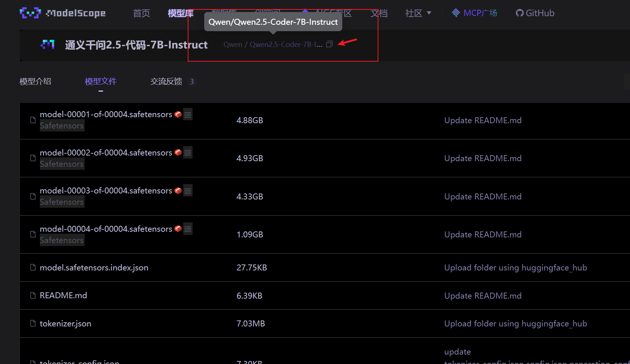The image size is (630, 364).
Task: Click the file icon beside README.md
Action: point(33,296)
